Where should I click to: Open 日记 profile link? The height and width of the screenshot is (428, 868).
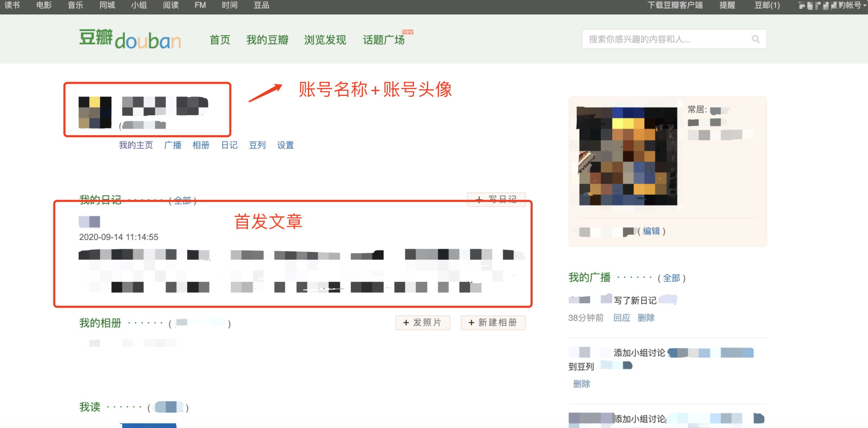(x=229, y=145)
